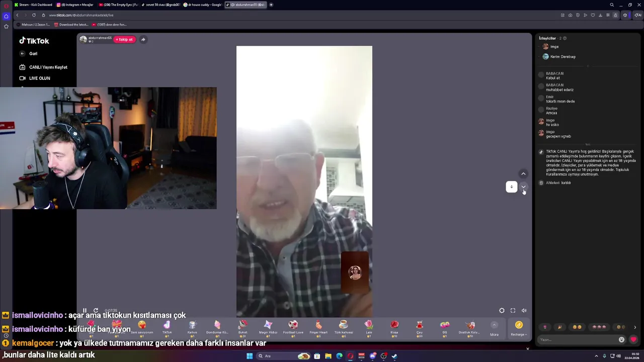Open File Explorer from taskbar

click(328, 356)
